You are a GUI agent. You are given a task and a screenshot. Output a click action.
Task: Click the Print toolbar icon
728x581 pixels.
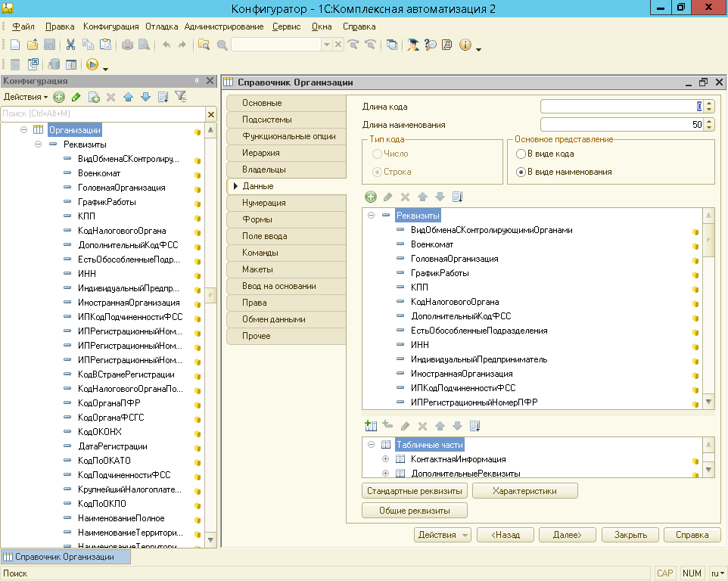pos(127,45)
